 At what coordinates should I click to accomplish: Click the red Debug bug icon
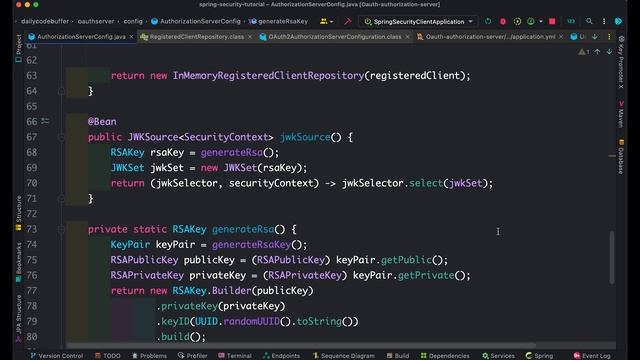[x=503, y=21]
